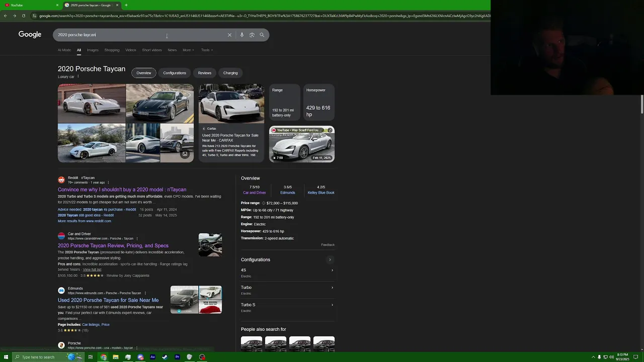Close the YouTube tab

57,5
